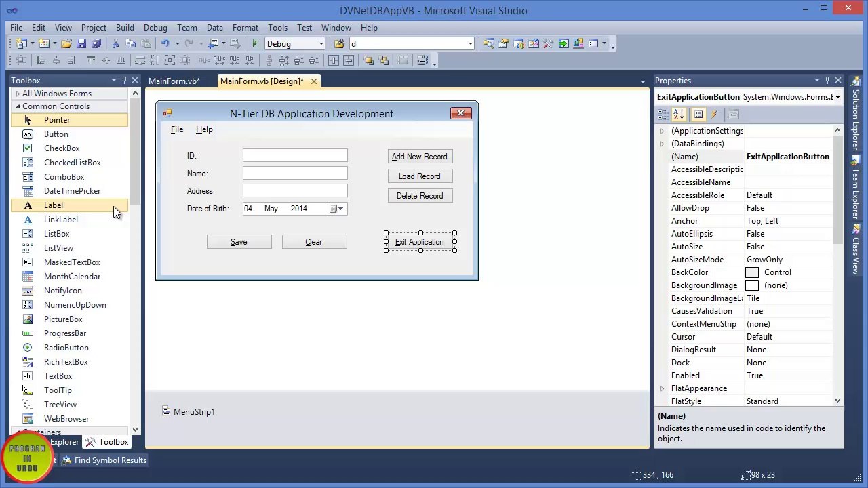
Task: Select the Delete Record button
Action: click(x=420, y=196)
